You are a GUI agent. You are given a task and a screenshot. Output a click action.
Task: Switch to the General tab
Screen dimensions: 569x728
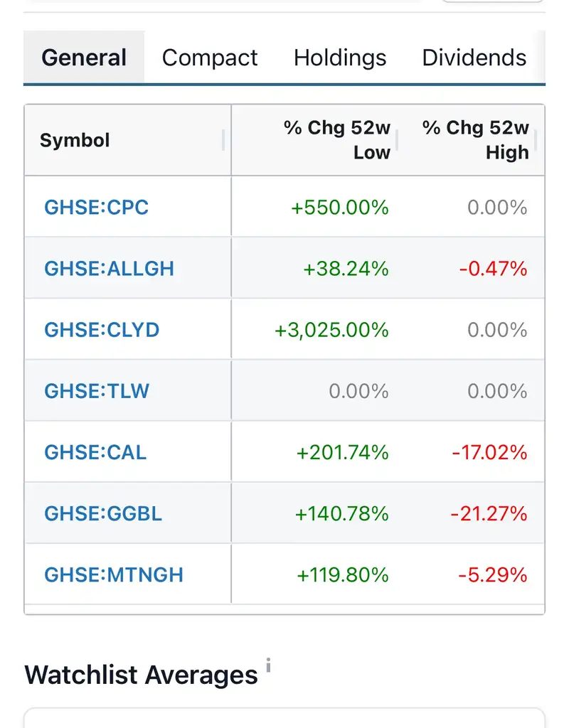pyautogui.click(x=84, y=58)
